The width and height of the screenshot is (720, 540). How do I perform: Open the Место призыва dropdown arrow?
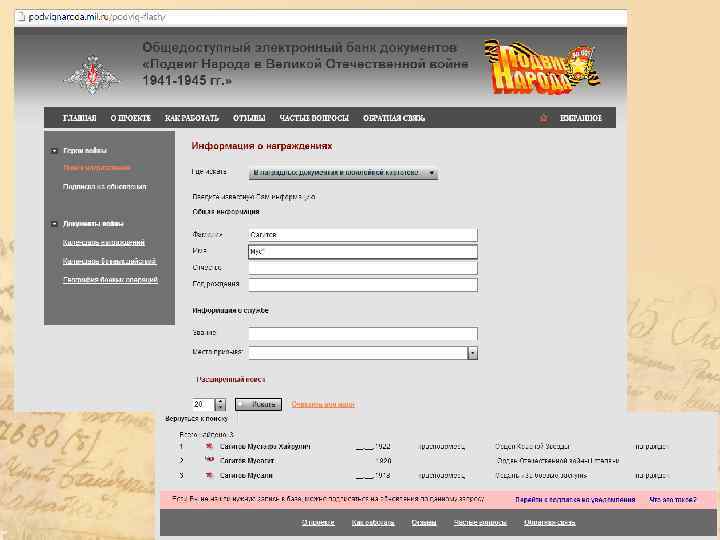click(x=472, y=353)
